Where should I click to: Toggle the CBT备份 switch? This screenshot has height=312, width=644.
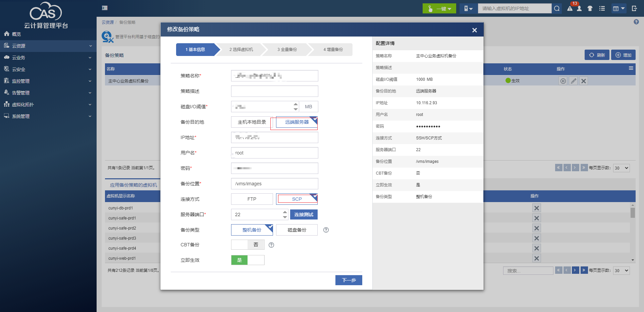248,245
